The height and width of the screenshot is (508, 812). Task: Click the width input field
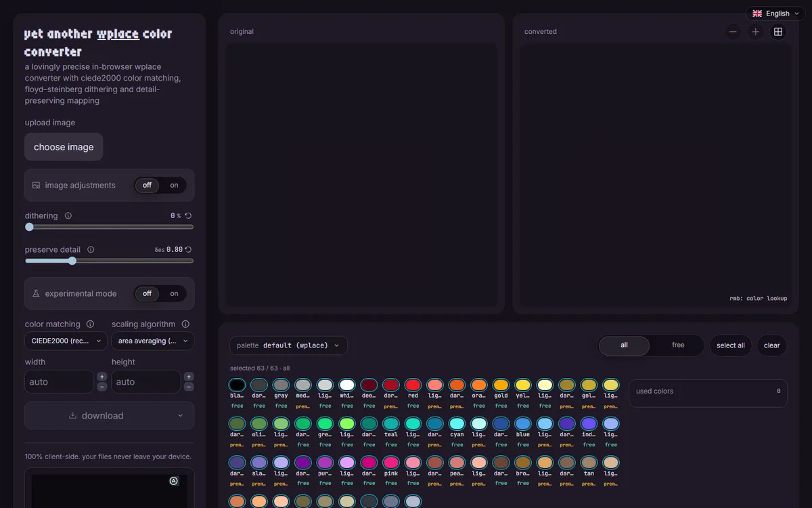coord(60,382)
